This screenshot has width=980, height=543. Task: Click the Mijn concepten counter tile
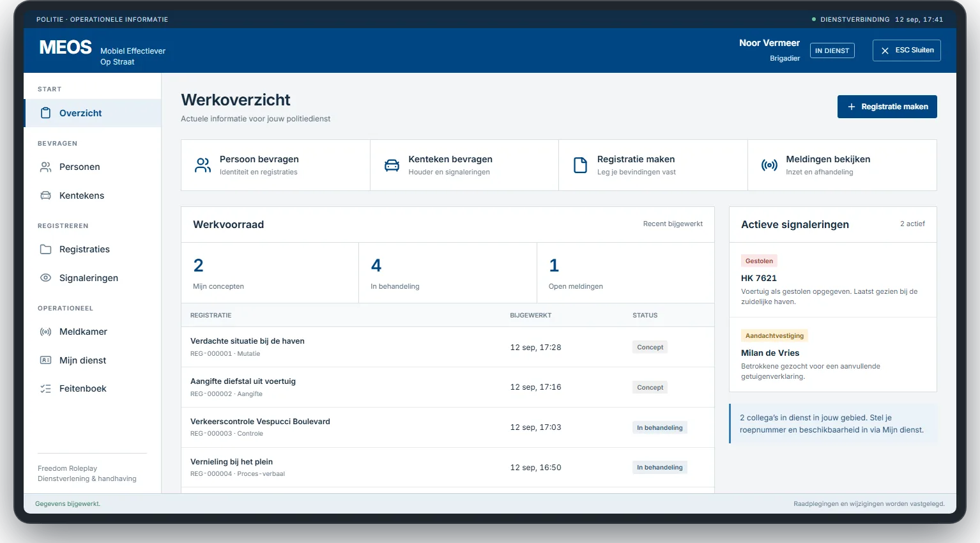point(270,273)
